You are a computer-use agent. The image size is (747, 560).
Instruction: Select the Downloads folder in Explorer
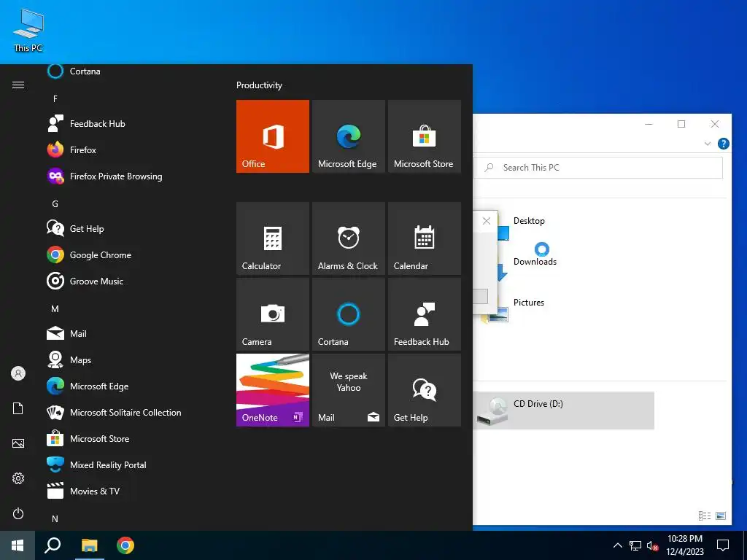[x=535, y=262]
